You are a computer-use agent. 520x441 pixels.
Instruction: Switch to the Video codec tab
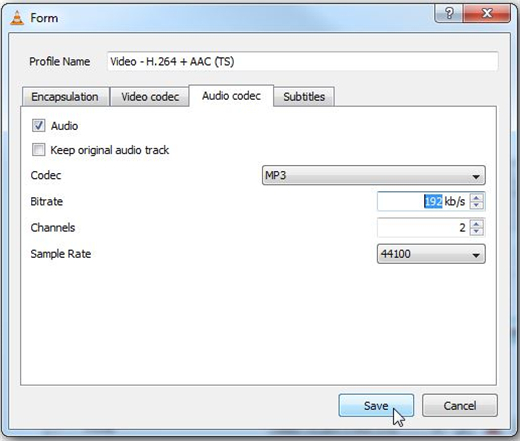click(150, 97)
